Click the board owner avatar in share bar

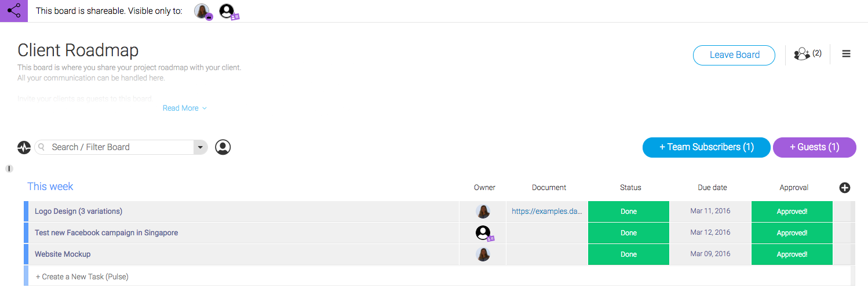[203, 12]
